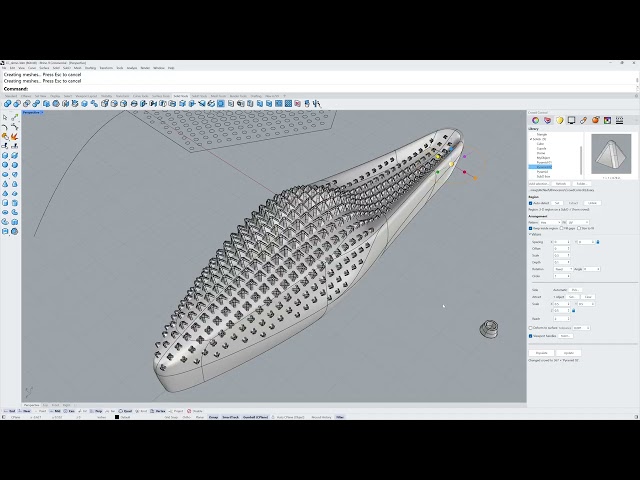Toggle the Viewport handles checkbox
Viewport: 640px width, 480px height.
[x=531, y=336]
